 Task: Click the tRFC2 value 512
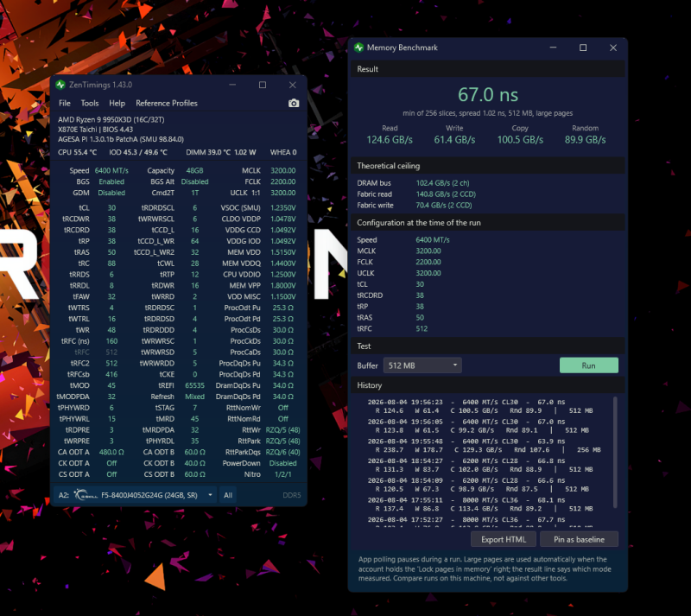point(111,364)
